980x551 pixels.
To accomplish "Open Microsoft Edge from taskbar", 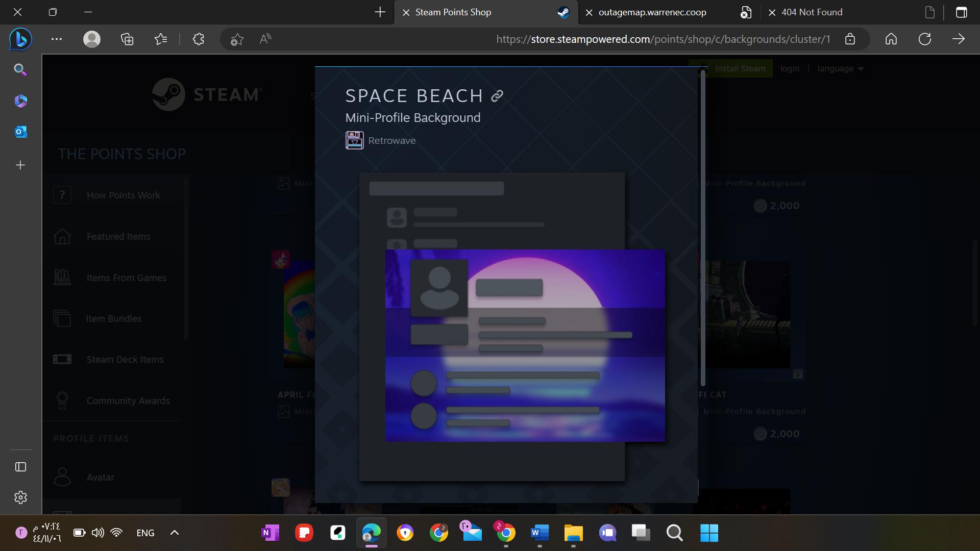I will [372, 533].
